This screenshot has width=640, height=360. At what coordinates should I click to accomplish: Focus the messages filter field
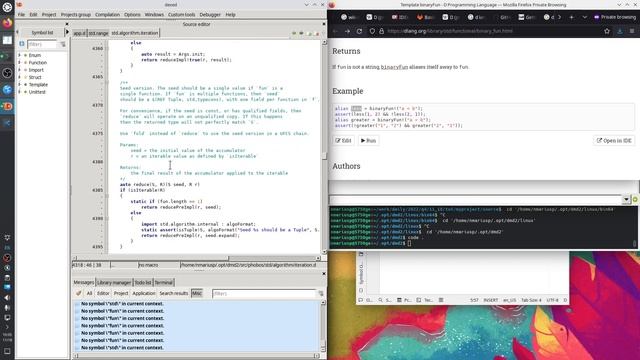click(x=264, y=293)
